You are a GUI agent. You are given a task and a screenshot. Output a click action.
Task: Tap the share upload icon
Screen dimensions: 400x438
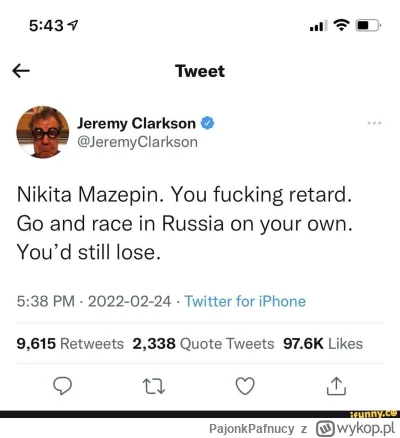click(336, 386)
